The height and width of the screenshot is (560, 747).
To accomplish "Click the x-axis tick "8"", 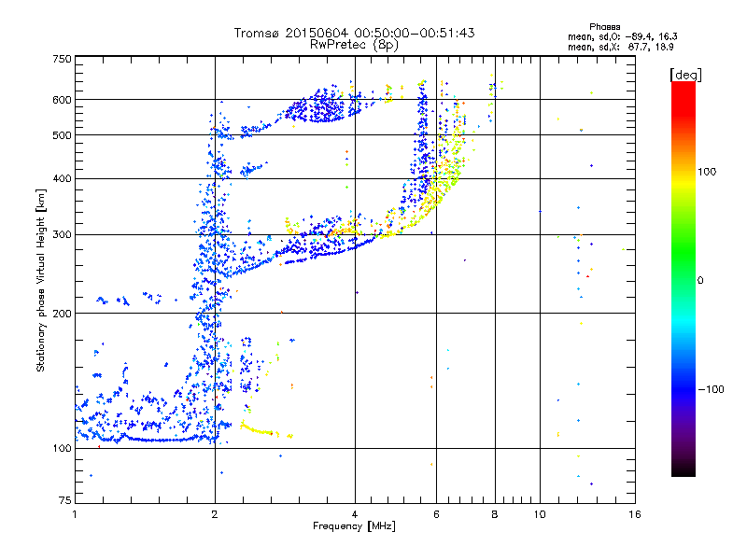I will tap(495, 514).
